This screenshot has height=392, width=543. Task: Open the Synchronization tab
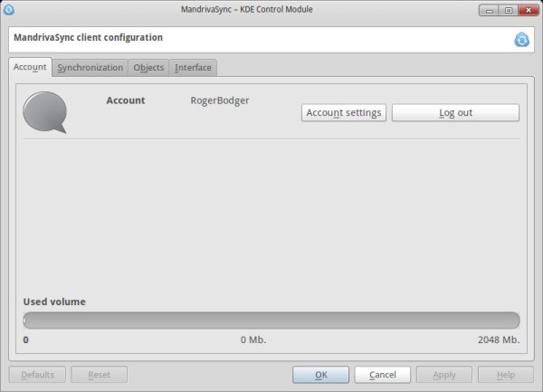(90, 68)
